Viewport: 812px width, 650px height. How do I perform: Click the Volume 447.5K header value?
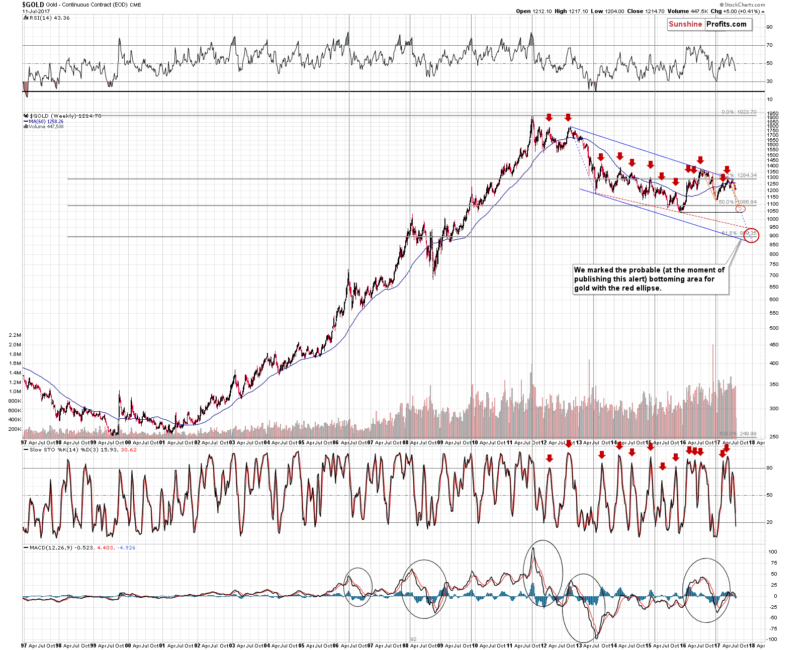688,11
